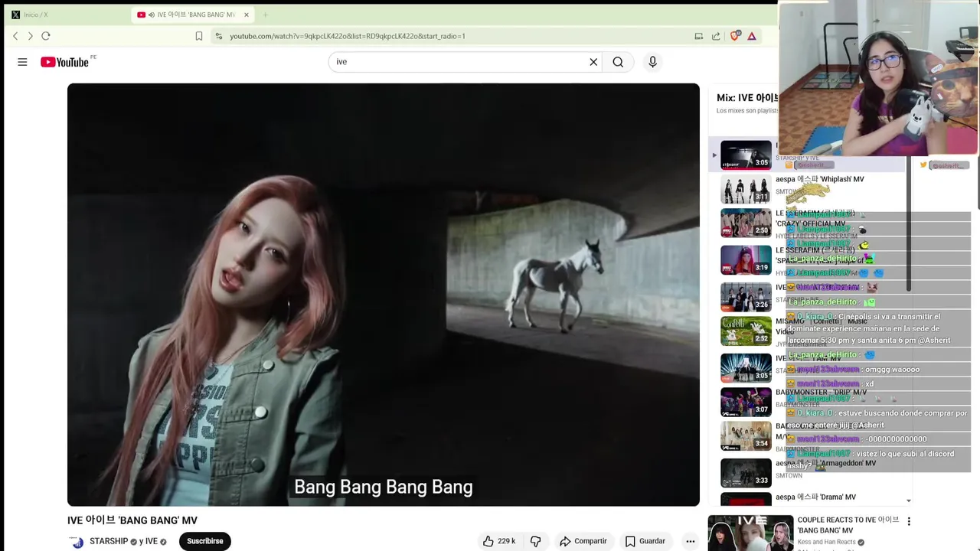Image resolution: width=980 pixels, height=551 pixels.
Task: Dislike the video
Action: coord(536,541)
